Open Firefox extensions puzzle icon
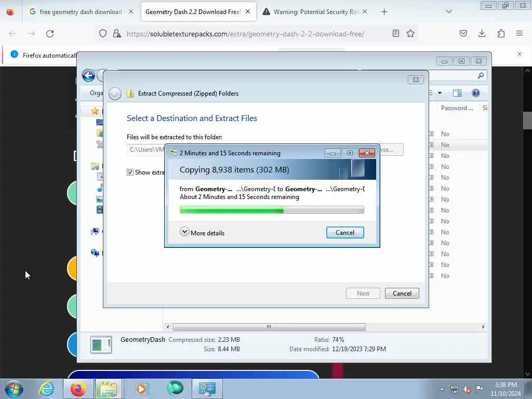 pos(501,33)
